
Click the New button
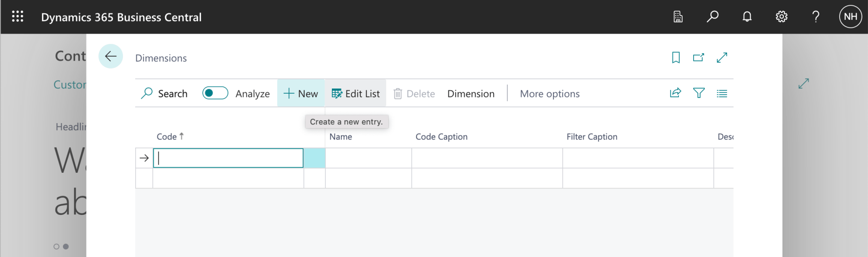pos(301,94)
